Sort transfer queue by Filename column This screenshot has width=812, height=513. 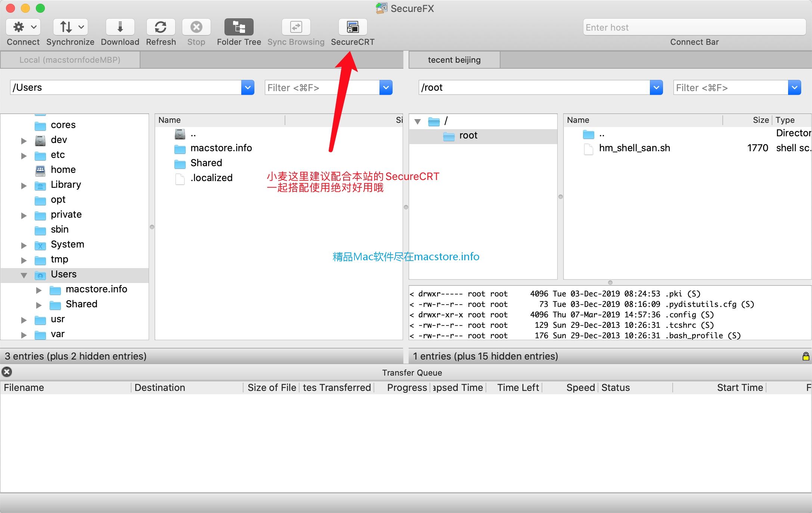66,388
